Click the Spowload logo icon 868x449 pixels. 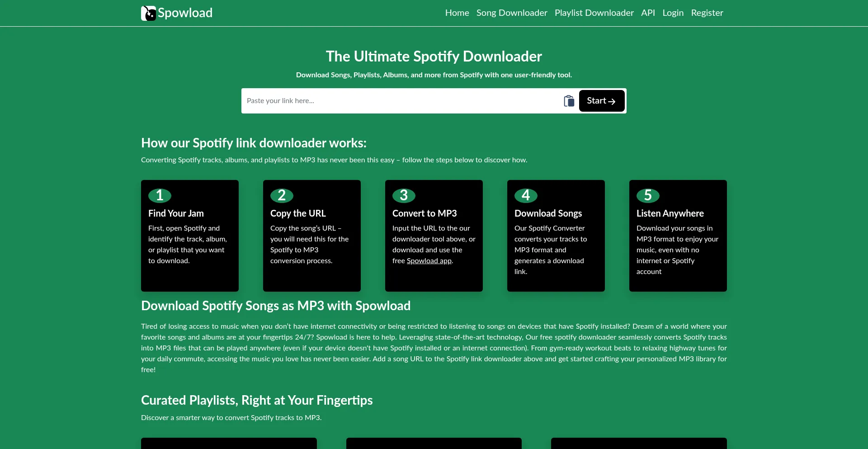click(x=148, y=13)
